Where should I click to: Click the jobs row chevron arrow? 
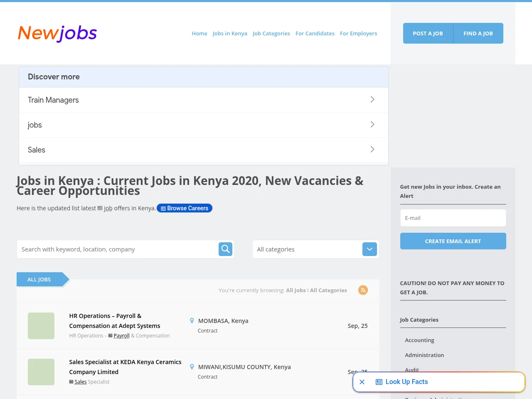(x=372, y=124)
